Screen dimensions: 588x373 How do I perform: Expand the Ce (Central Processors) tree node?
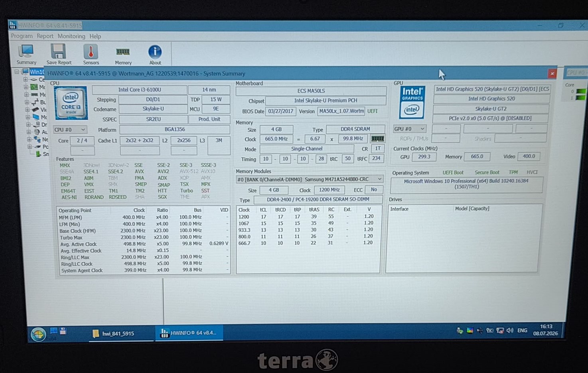coord(26,79)
